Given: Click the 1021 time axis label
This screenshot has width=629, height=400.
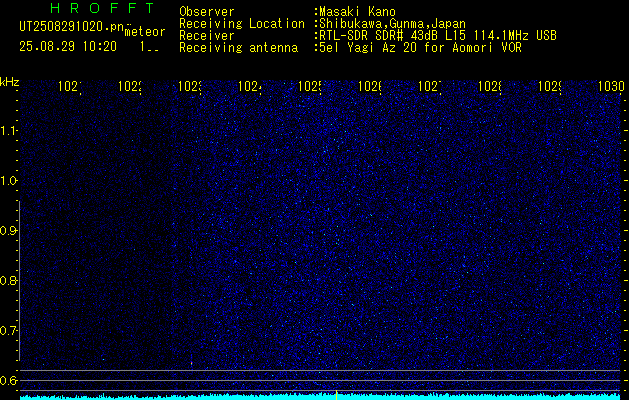Looking at the screenshot, I should pos(70,86).
